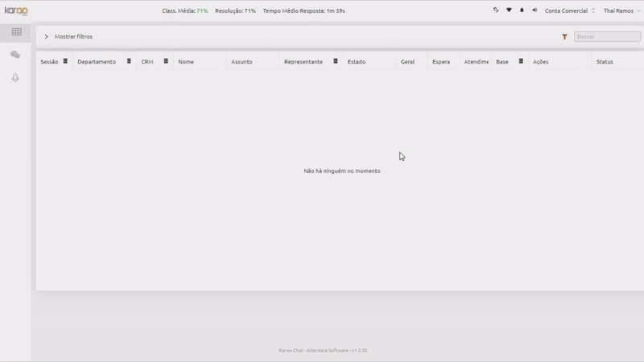Click the Karoo logo

tap(15, 10)
